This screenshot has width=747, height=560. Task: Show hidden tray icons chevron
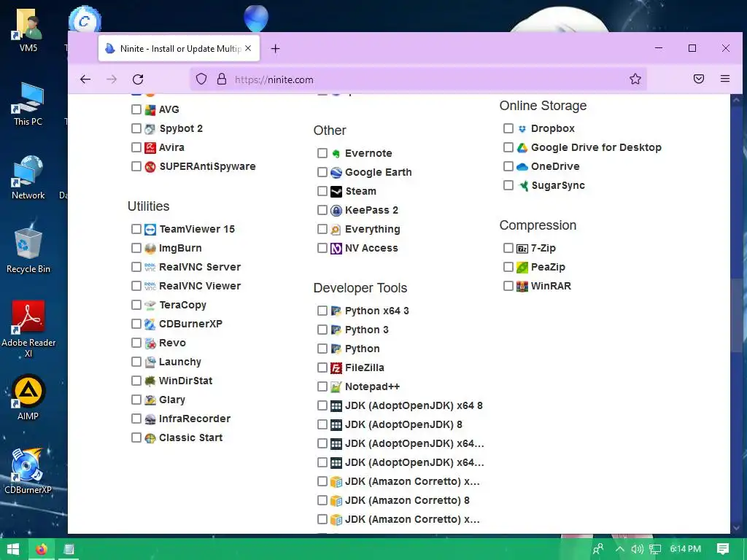pyautogui.click(x=619, y=550)
